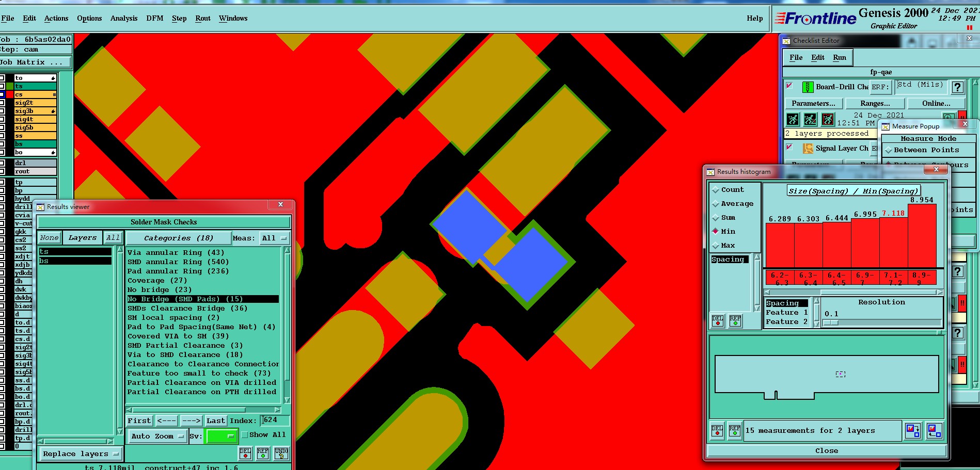980x470 pixels.
Task: Click upper REF icon in Results histogram
Action: coord(735,321)
